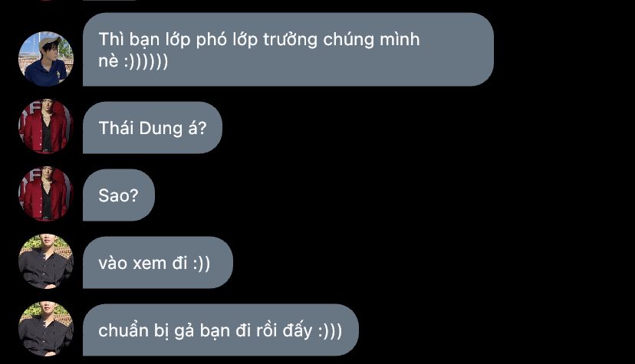Viewport: 635px width, 364px height.
Task: Select the 'vào xem đi :))' message bubble
Action: (x=157, y=263)
